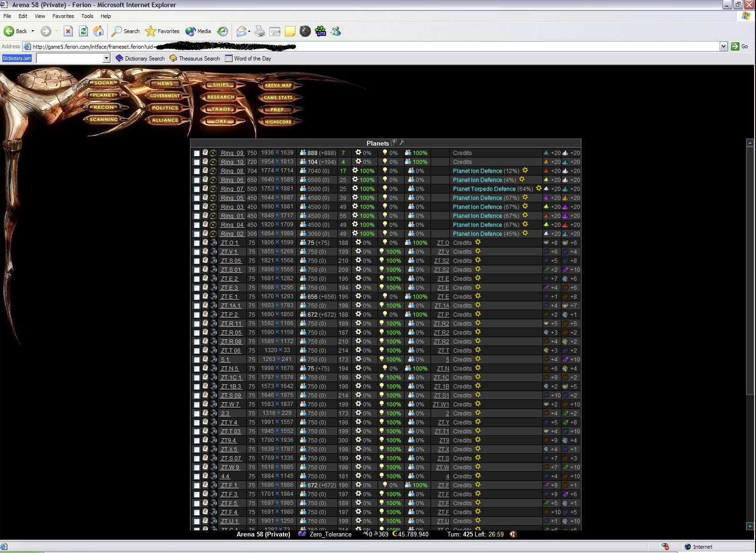Select the checkbox on the ZT.S 05 row
This screenshot has width=756, height=553.
(x=197, y=260)
